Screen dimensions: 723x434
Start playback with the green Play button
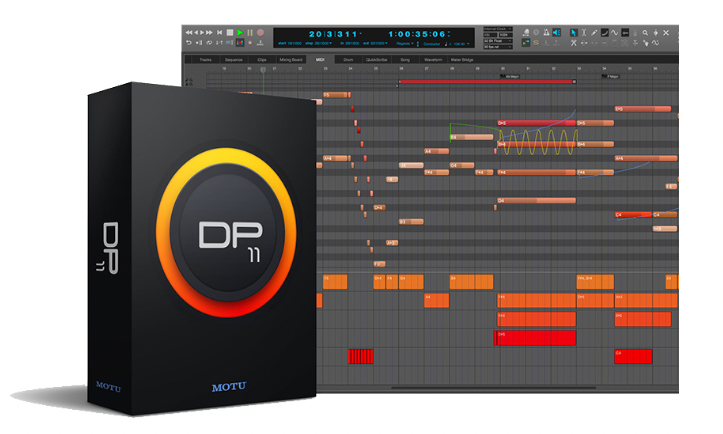[240, 32]
